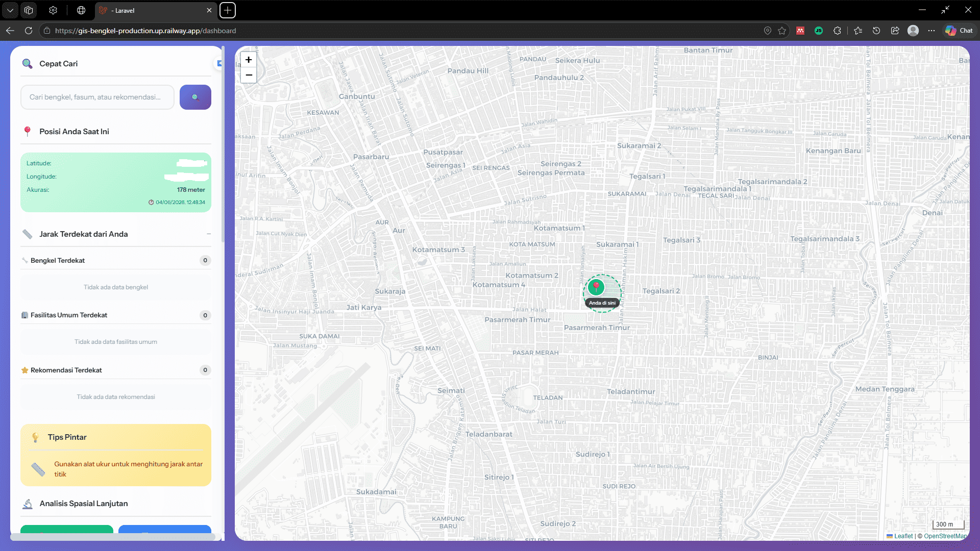Zoom out the map with minus button
The height and width of the screenshot is (551, 980).
click(x=249, y=75)
